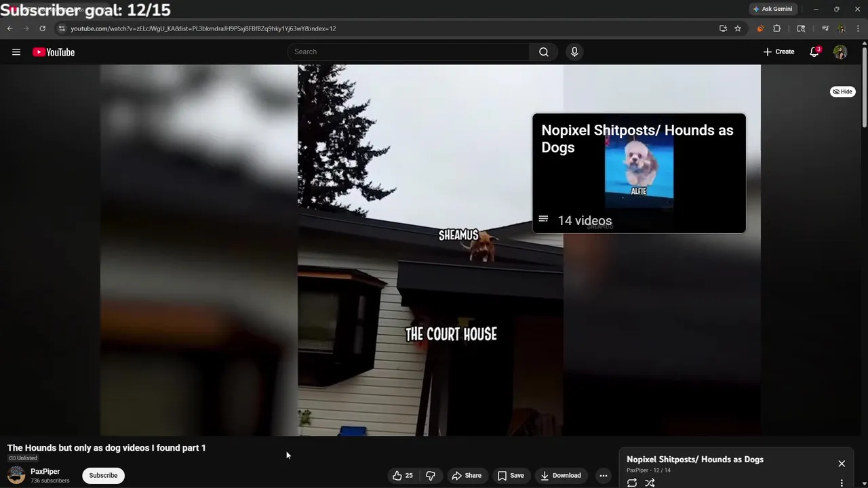Start voice search with microphone icon
Viewport: 868px width, 488px height.
574,52
